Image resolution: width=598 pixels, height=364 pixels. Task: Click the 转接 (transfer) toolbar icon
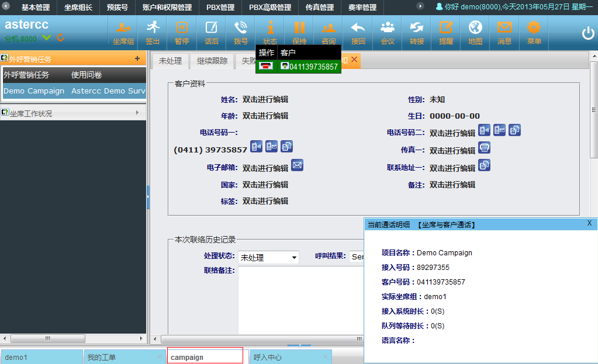[x=417, y=32]
